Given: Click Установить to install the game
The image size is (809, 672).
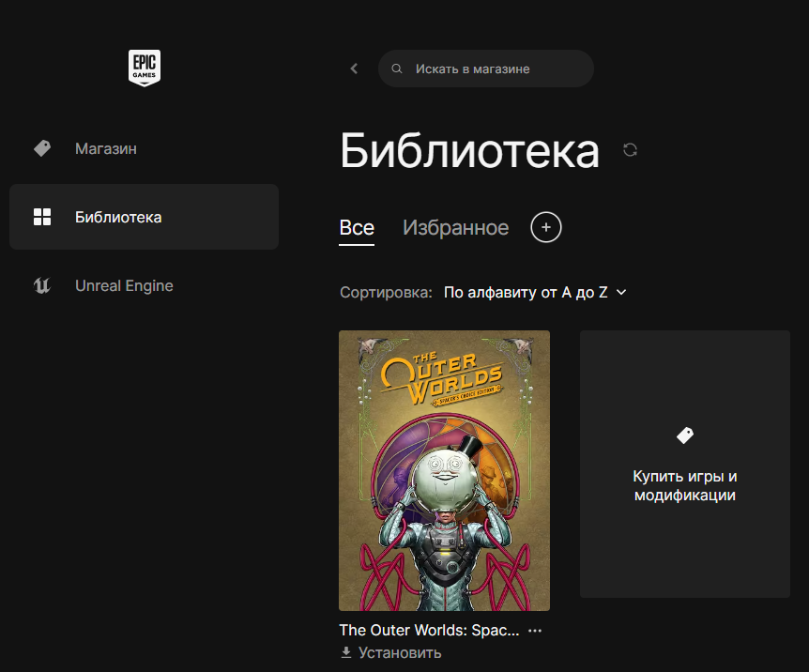Looking at the screenshot, I should [390, 652].
